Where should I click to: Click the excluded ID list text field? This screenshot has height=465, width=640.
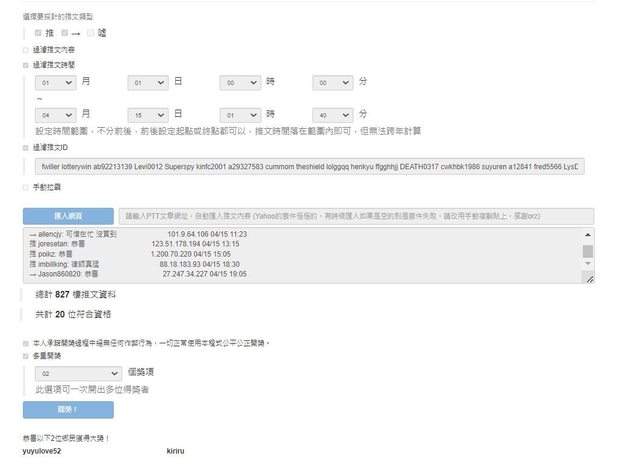pos(309,166)
